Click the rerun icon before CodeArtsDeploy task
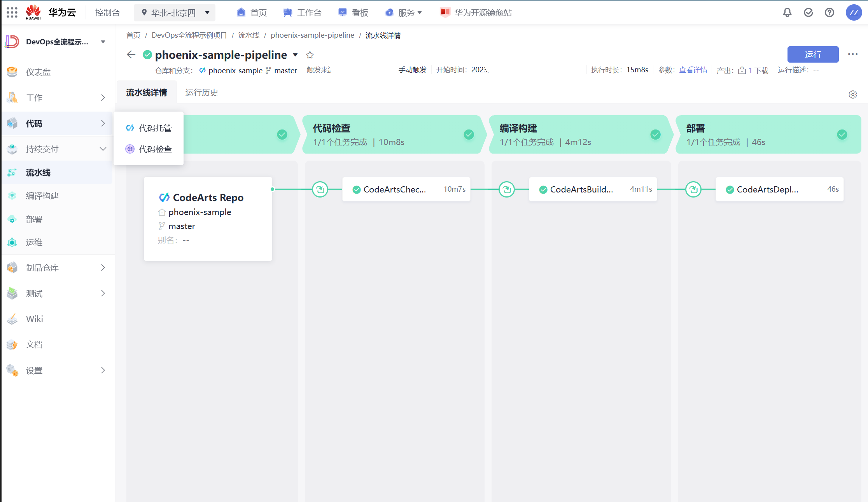 click(693, 189)
